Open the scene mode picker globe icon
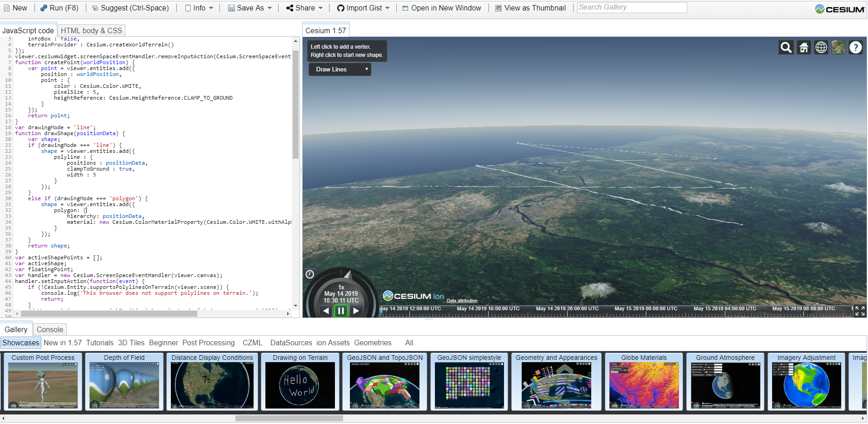868x424 pixels. coord(820,47)
